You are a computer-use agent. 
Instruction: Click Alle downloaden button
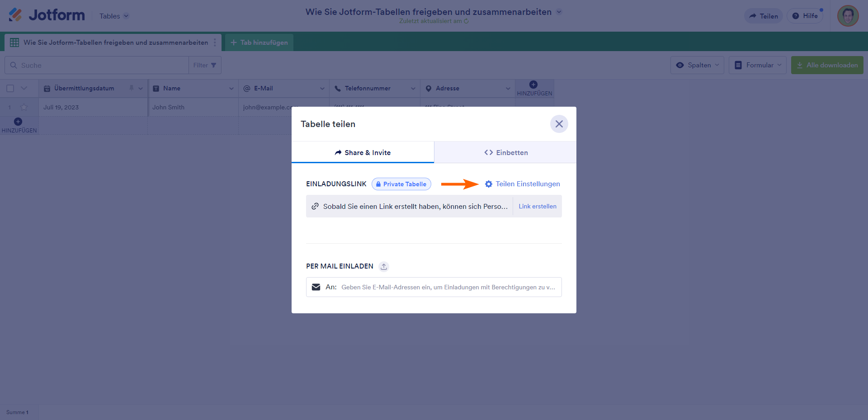827,65
